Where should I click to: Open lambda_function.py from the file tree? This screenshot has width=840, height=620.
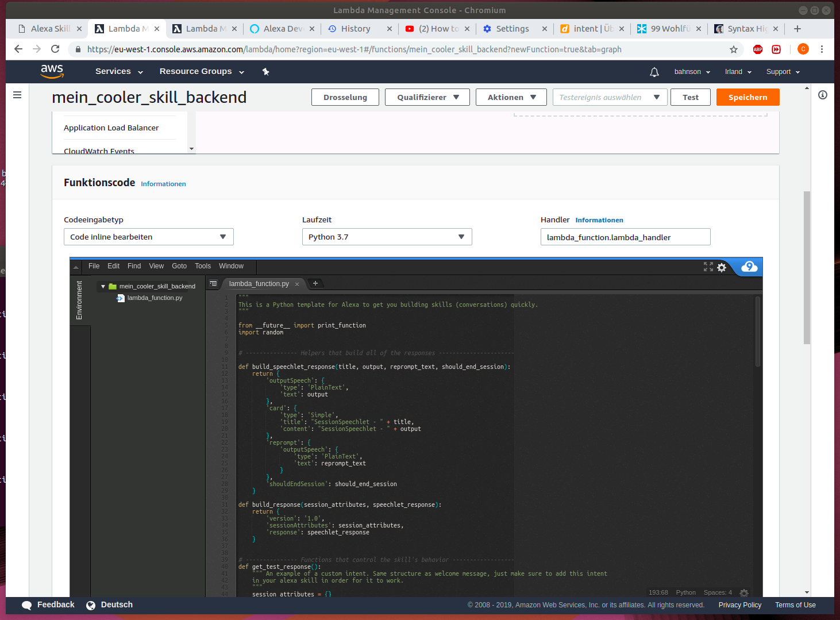(x=154, y=298)
